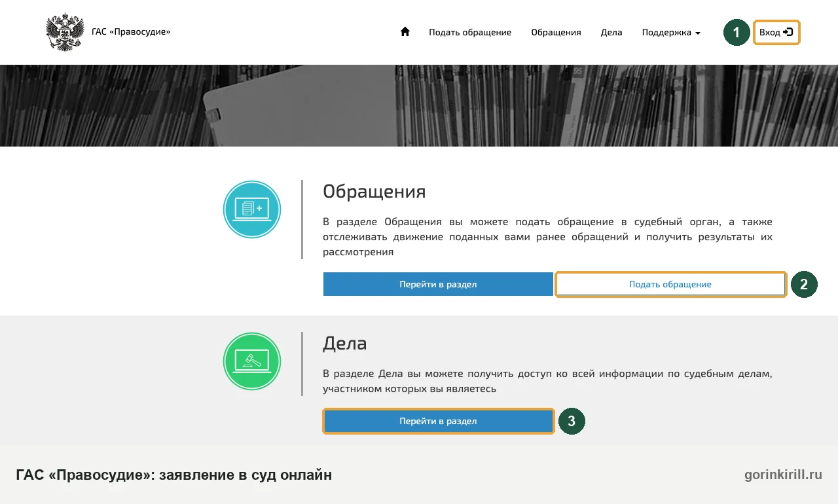Click Перейти в раздел under Дела
This screenshot has width=838, height=504.
(439, 421)
